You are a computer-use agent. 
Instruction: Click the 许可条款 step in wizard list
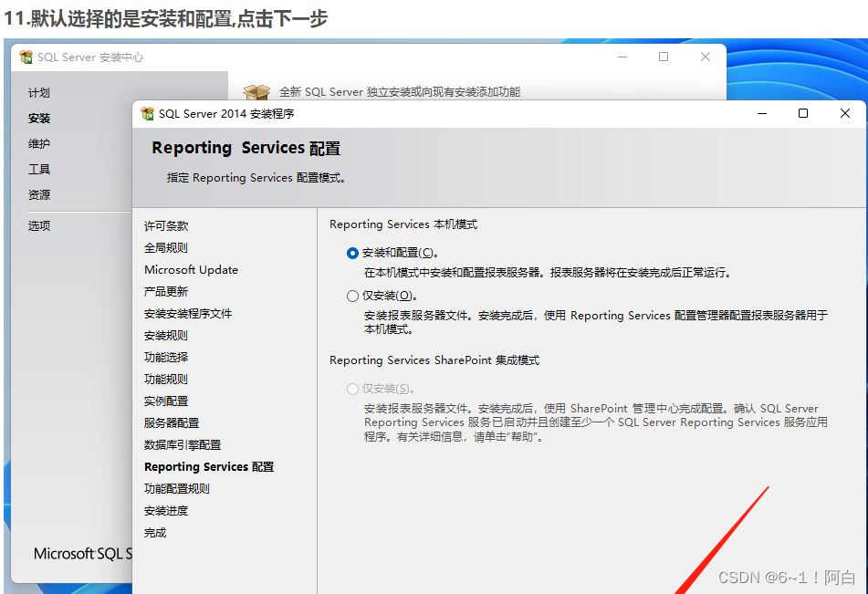166,226
